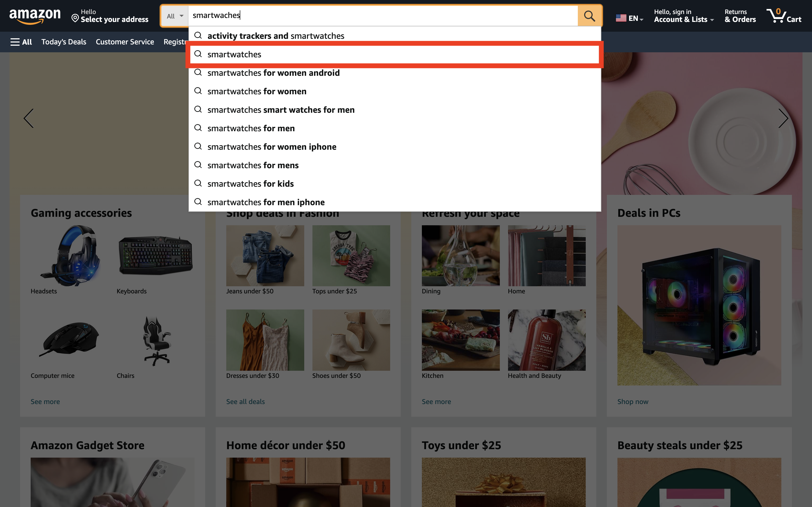Click the Amazon logo
812x507 pixels.
(35, 16)
